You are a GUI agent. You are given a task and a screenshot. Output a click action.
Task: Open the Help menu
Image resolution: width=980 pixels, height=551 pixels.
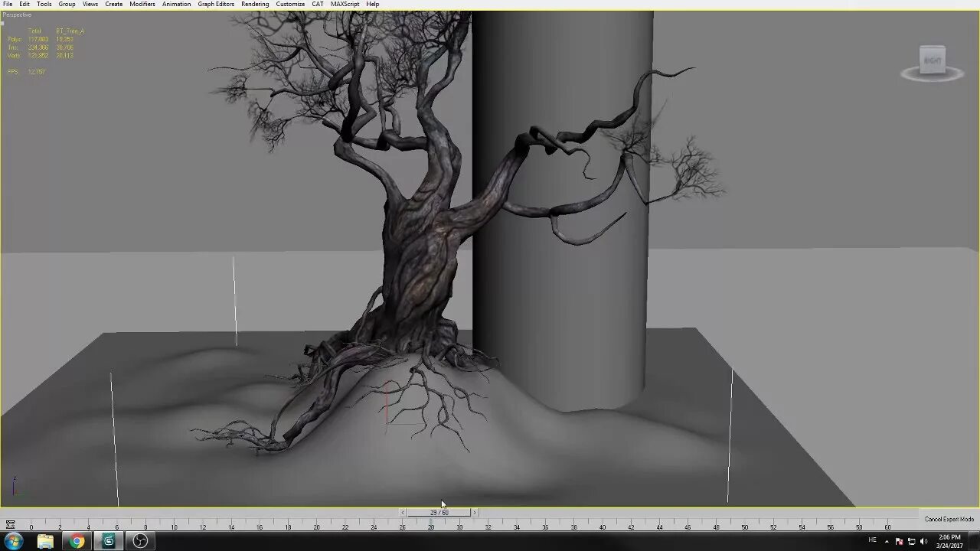(373, 5)
